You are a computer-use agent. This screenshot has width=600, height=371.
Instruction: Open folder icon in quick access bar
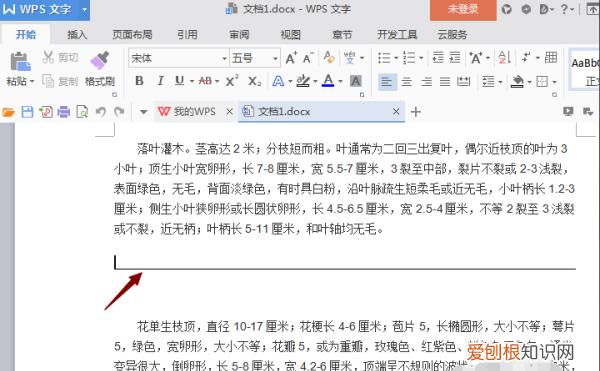click(x=8, y=112)
